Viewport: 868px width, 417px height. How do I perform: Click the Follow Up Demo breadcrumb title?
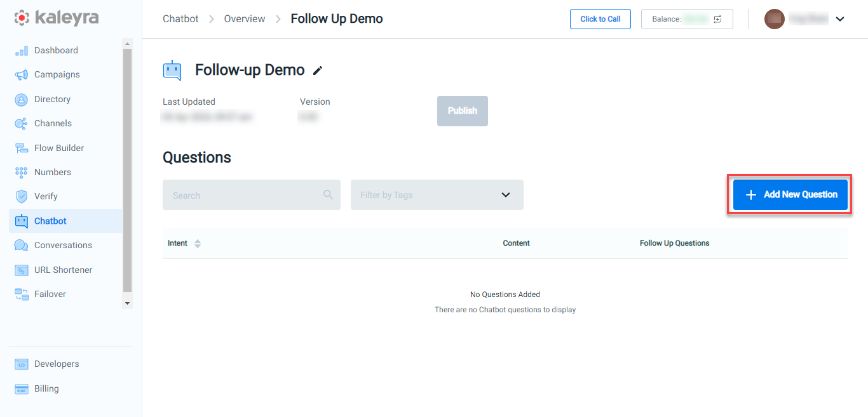tap(337, 19)
